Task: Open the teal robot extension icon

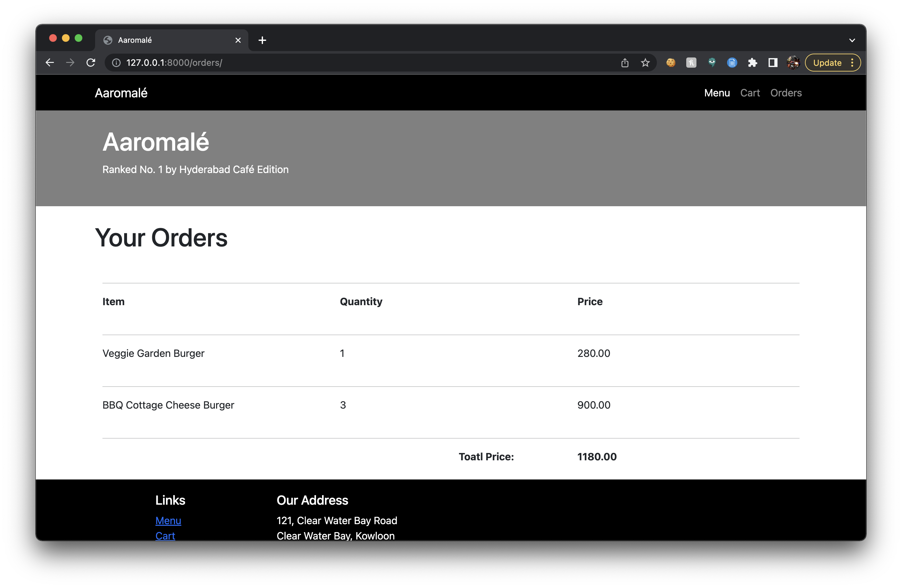Action: (712, 63)
